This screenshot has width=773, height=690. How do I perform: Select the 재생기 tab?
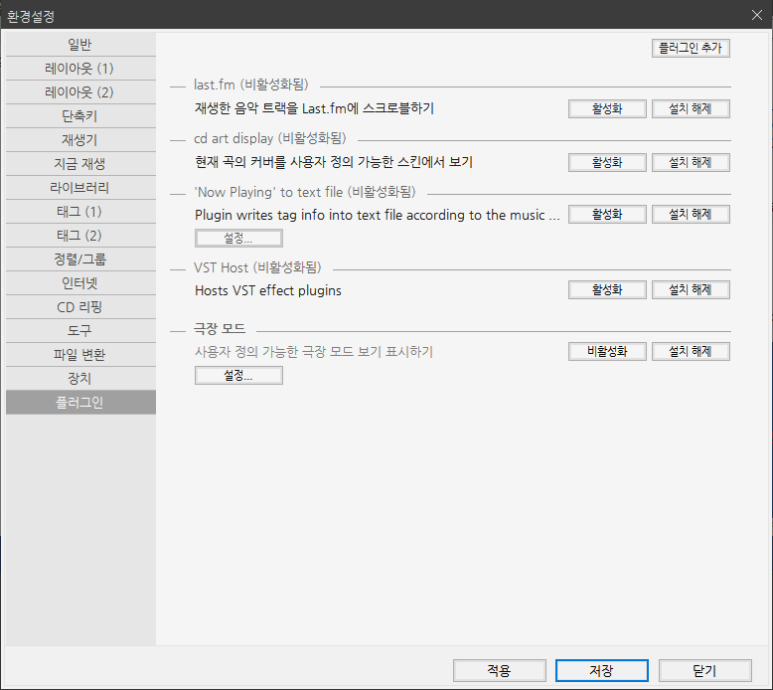[x=81, y=140]
